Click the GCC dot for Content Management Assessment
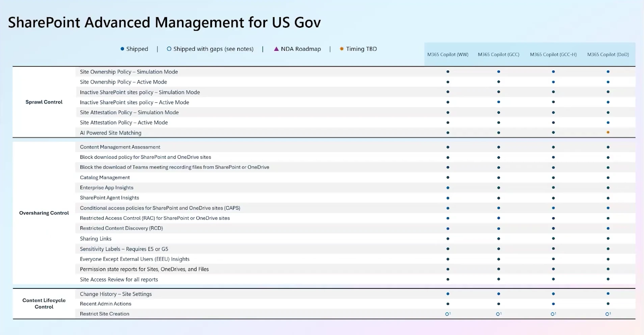This screenshot has height=335, width=644. [499, 147]
